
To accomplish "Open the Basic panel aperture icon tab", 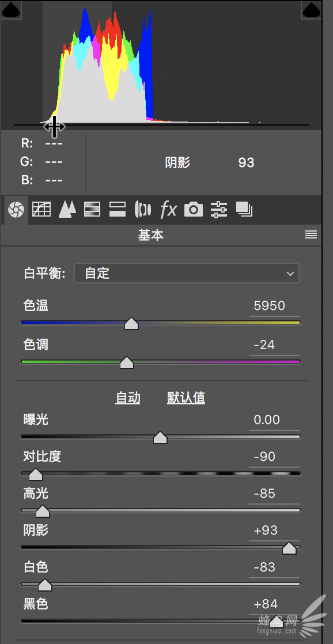I will [16, 210].
